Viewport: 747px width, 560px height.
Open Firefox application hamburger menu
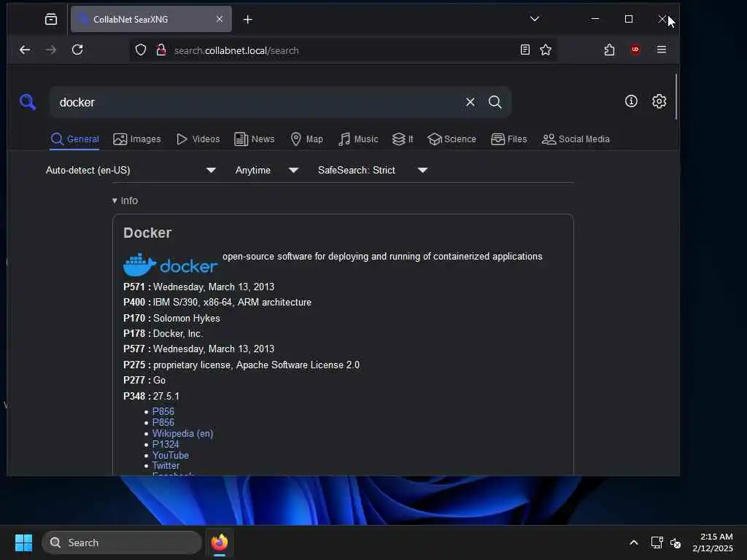[661, 50]
